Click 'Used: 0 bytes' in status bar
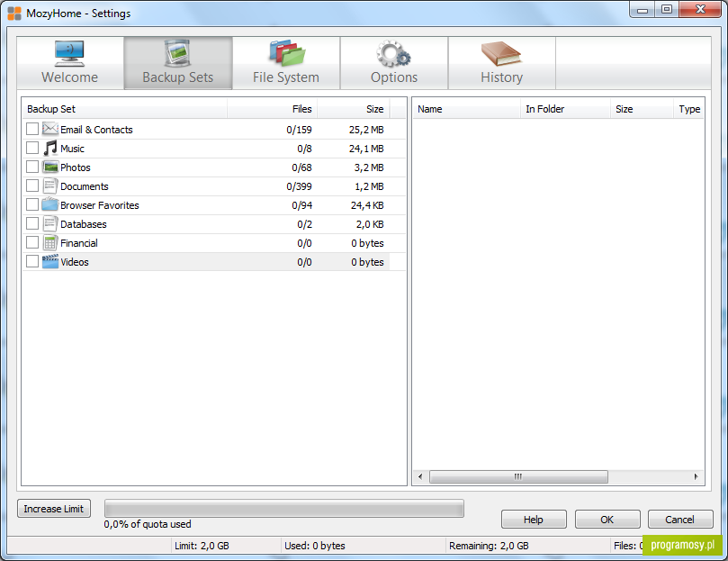 pos(315,546)
